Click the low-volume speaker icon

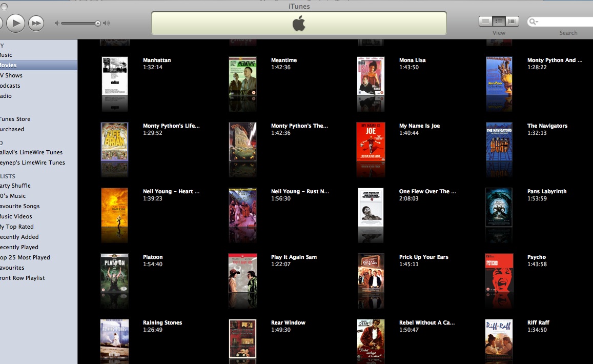coord(57,23)
